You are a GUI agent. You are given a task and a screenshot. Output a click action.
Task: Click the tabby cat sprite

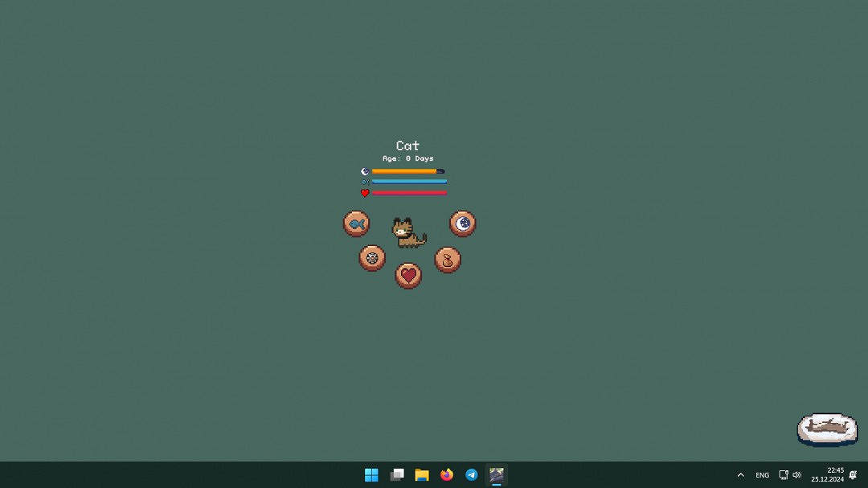(x=408, y=232)
